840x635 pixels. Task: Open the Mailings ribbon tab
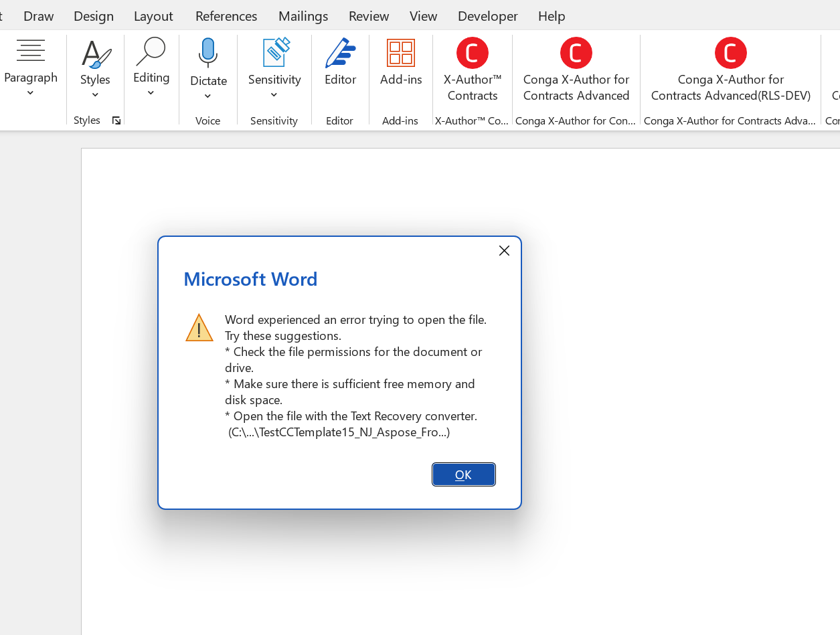(x=303, y=15)
